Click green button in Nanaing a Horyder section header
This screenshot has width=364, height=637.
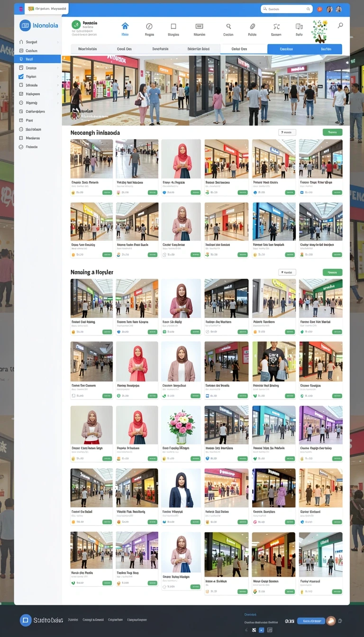[x=332, y=273]
